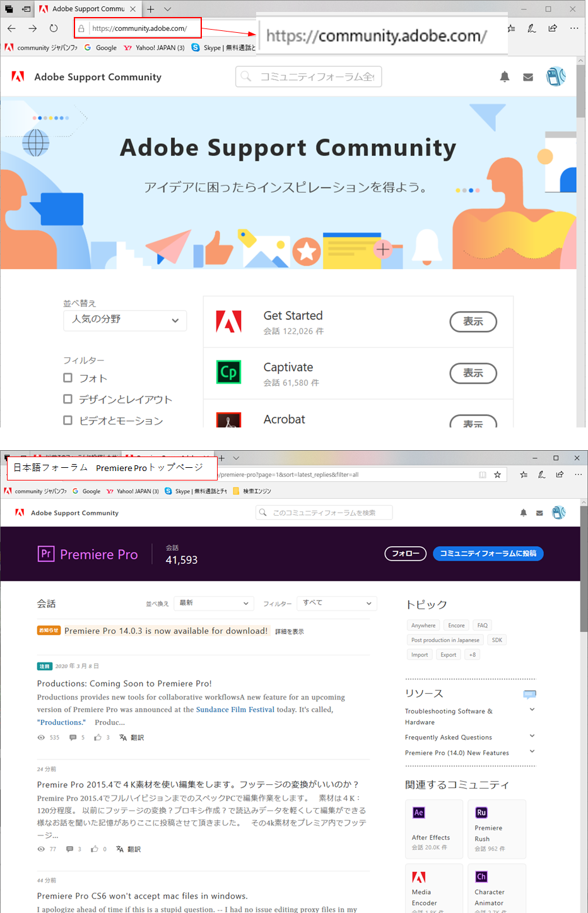Viewport: 588px width, 913px height.
Task: Open the 詳細を表示 link
Action: click(x=290, y=631)
